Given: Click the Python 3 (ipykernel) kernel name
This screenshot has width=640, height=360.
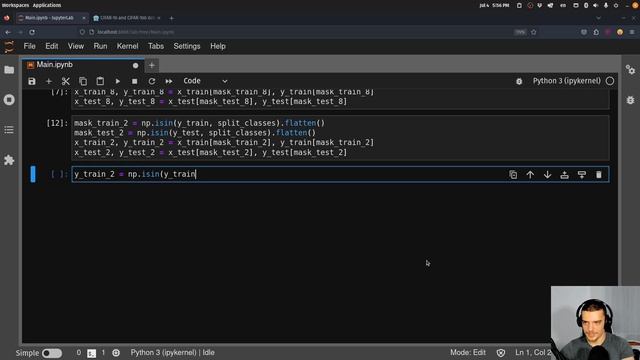Looking at the screenshot, I should (x=567, y=81).
